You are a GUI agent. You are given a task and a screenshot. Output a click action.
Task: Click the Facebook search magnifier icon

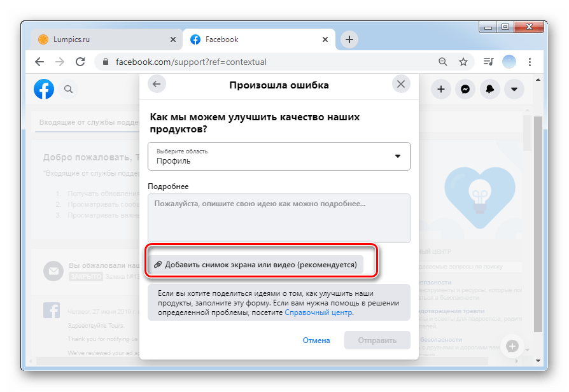[x=68, y=89]
